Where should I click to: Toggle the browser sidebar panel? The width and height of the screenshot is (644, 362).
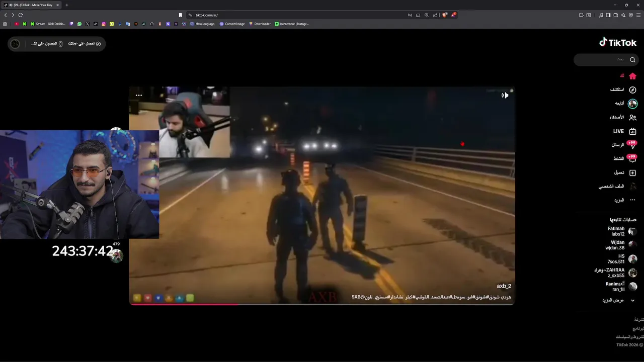(608, 15)
